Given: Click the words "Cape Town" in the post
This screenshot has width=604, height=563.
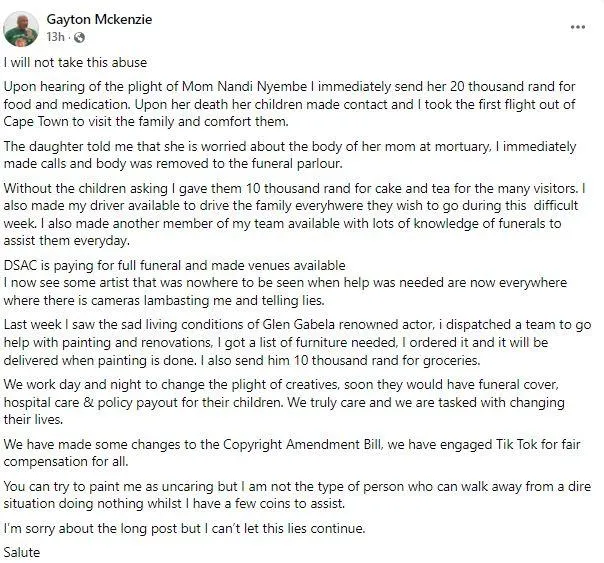Looking at the screenshot, I should [36, 122].
